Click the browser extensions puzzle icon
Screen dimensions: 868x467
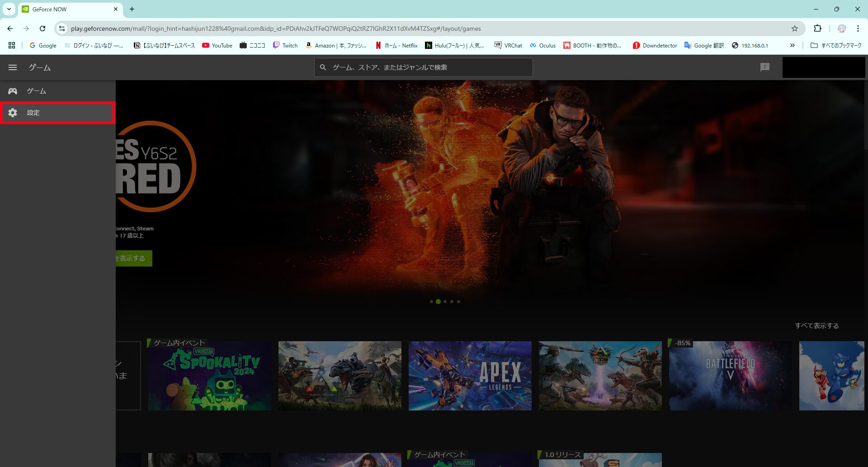click(818, 28)
